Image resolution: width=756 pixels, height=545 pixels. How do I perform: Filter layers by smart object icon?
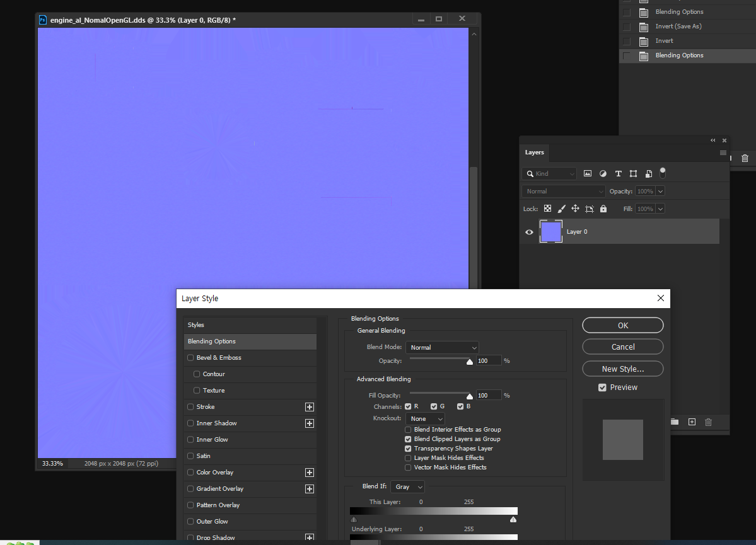click(648, 173)
